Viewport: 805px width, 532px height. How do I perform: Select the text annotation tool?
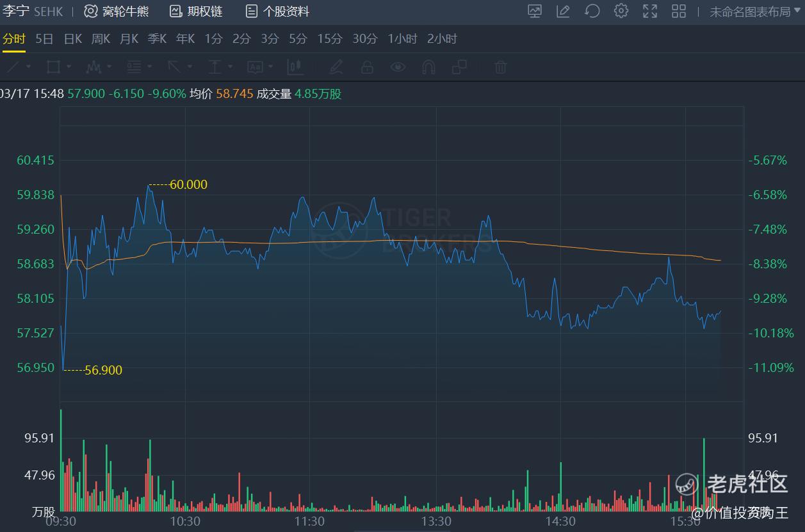pos(255,67)
